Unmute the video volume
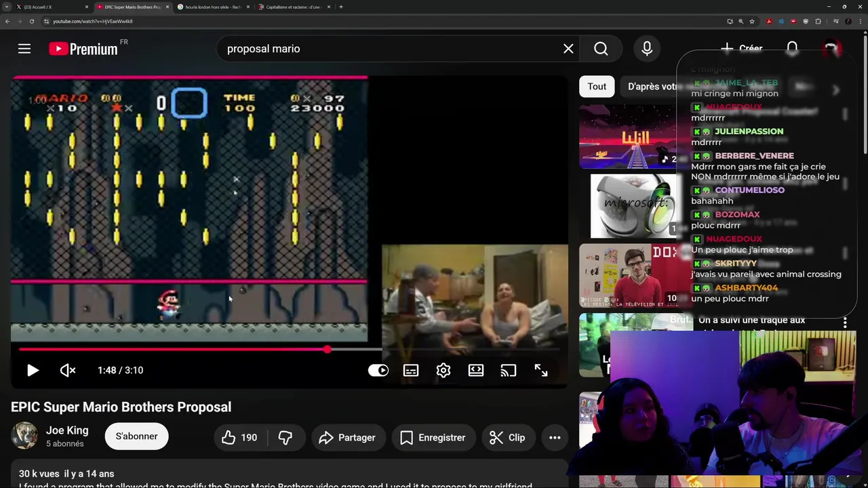 (68, 370)
